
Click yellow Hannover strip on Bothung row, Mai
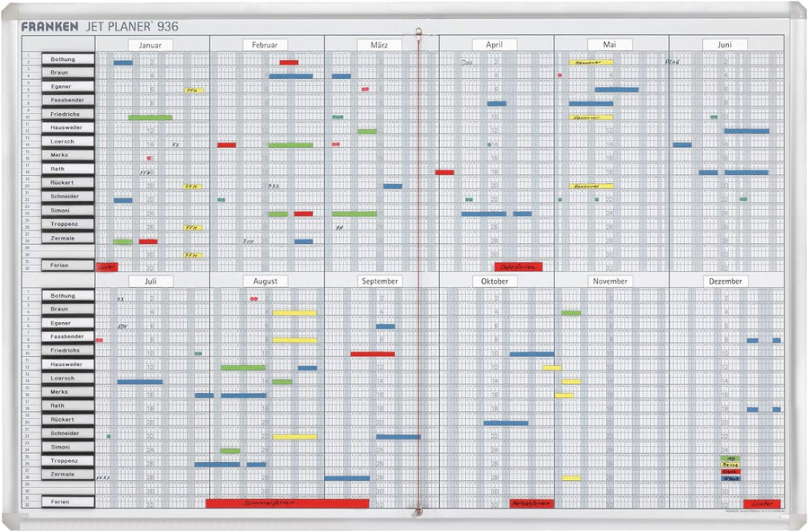coord(591,62)
